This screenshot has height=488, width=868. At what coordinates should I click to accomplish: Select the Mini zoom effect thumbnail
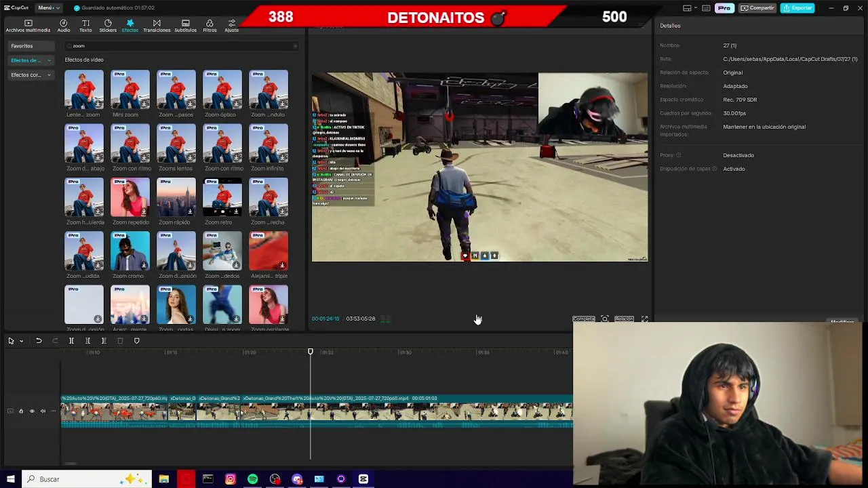[130, 89]
